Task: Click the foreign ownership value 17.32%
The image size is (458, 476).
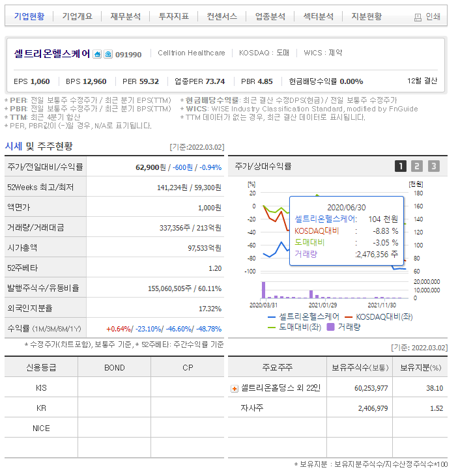Action: coord(210,309)
